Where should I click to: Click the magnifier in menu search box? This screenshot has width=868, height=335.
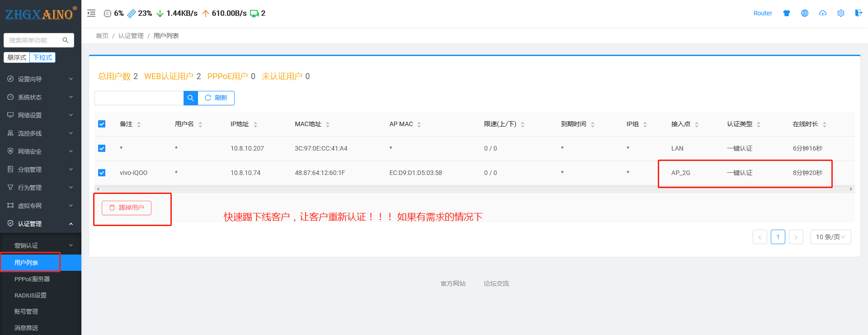[x=66, y=40]
